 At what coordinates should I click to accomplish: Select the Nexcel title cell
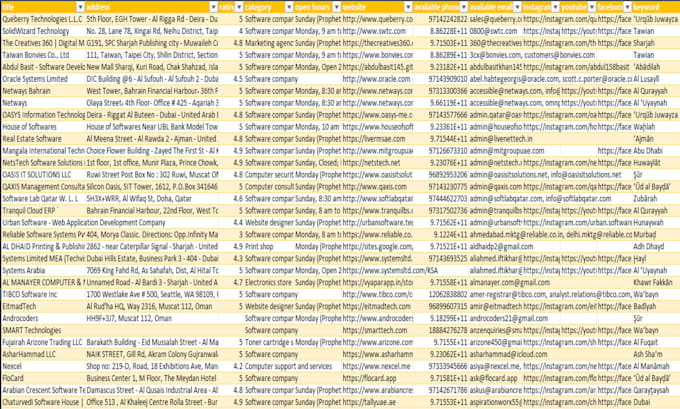click(x=42, y=366)
